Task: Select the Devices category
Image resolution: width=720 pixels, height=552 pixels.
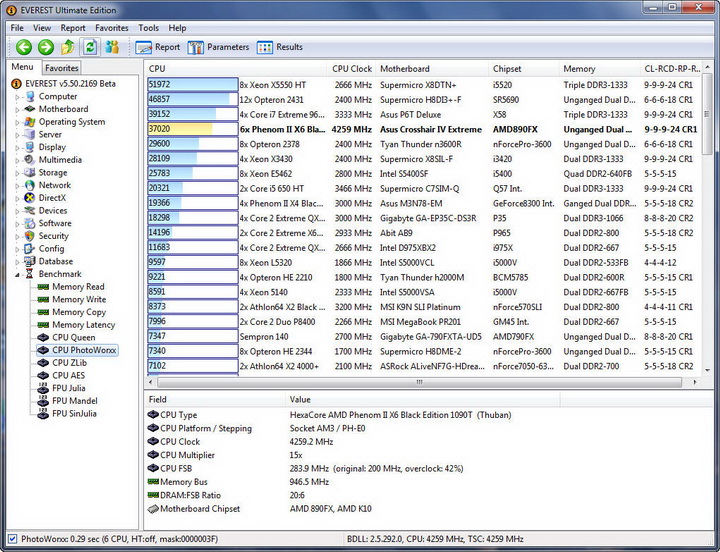Action: (x=53, y=210)
